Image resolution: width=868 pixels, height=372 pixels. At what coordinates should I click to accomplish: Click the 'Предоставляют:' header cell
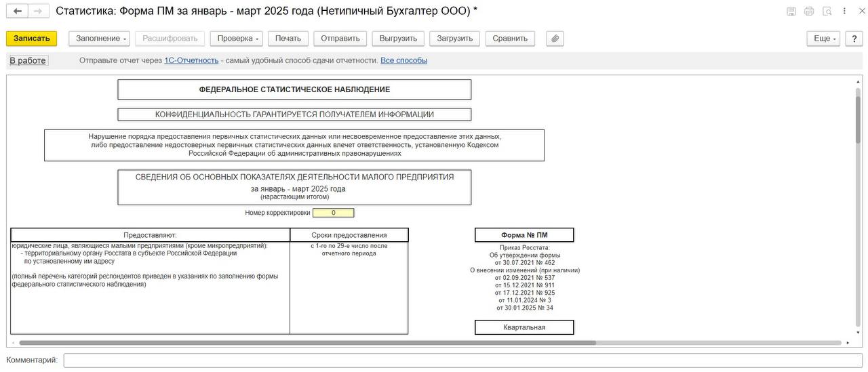(150, 235)
